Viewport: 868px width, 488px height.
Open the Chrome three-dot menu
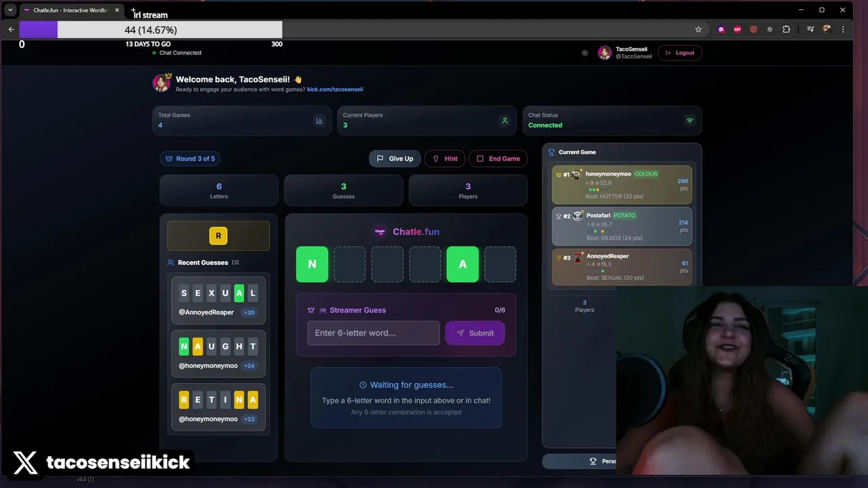pos(843,29)
